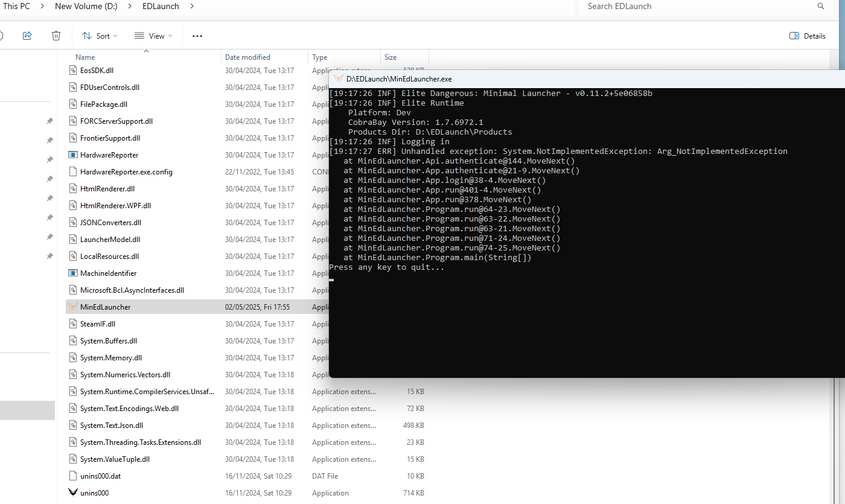Select System.Memory.dll file icon
The width and height of the screenshot is (845, 504).
point(73,358)
